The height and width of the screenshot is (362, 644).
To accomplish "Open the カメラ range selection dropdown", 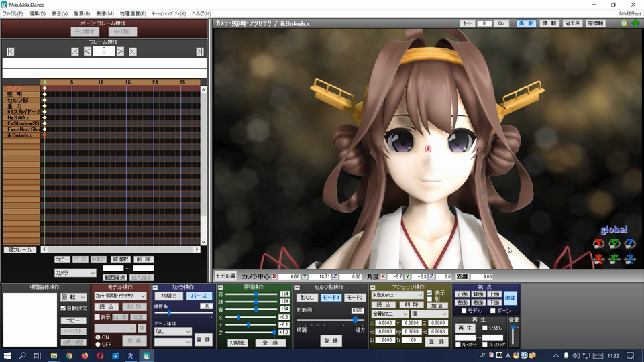I will (x=75, y=273).
